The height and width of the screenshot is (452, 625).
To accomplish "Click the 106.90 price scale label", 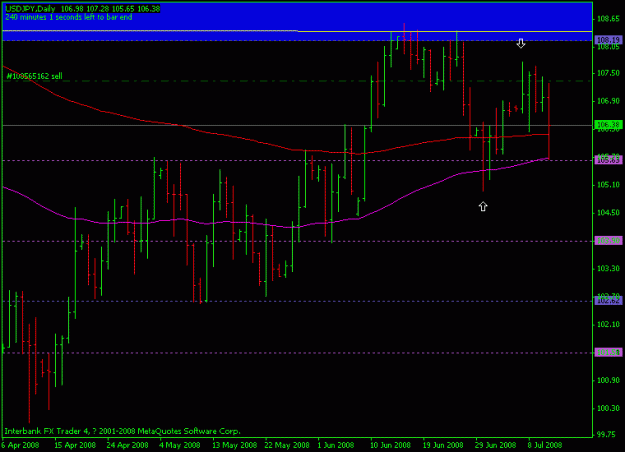I will tap(608, 101).
